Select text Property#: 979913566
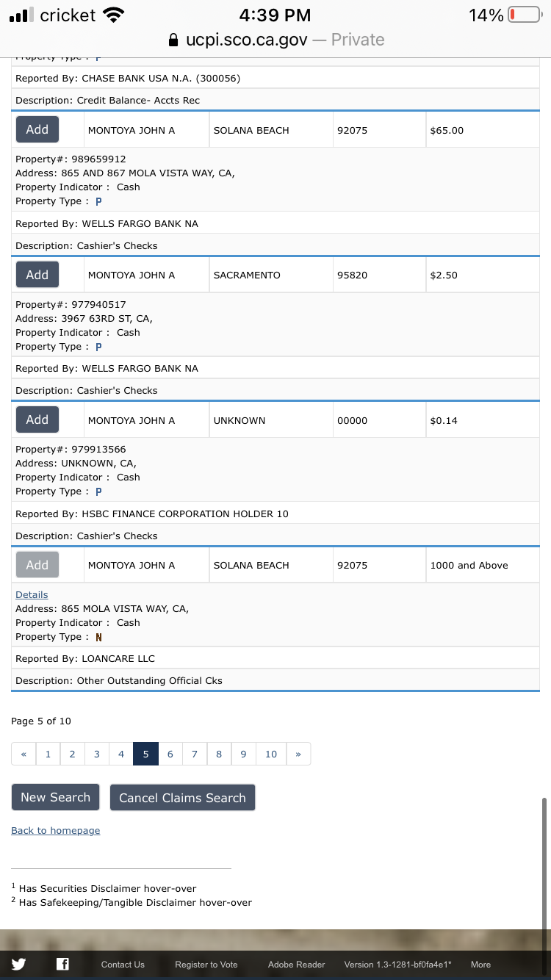The height and width of the screenshot is (980, 551). [x=71, y=450]
